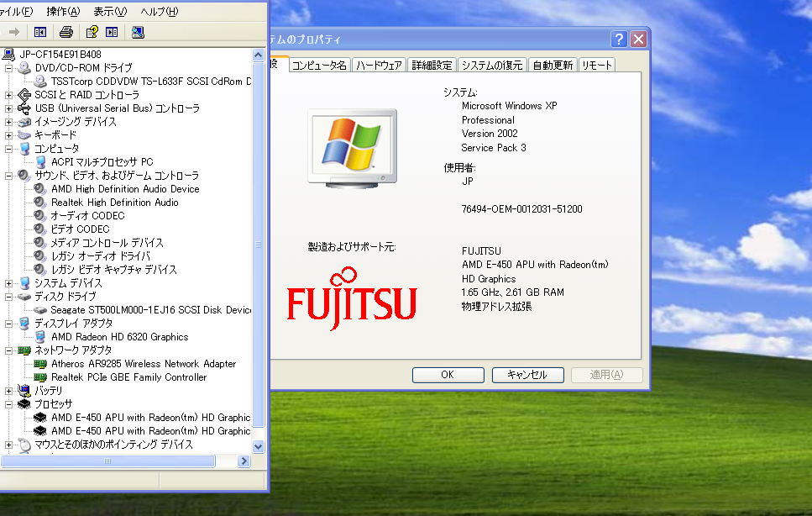Click the first AMD E-450 APU processor icon
This screenshot has width=812, height=516.
click(40, 418)
